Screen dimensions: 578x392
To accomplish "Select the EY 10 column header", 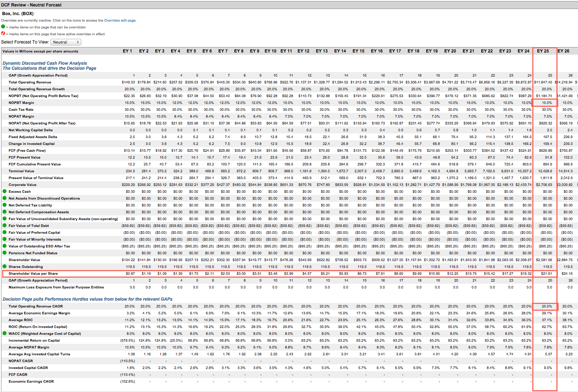I will coord(270,51).
